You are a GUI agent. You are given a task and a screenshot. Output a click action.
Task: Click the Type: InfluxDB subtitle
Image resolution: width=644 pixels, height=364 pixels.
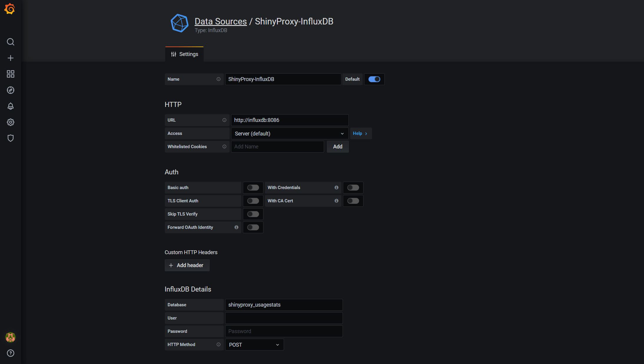coord(211,30)
